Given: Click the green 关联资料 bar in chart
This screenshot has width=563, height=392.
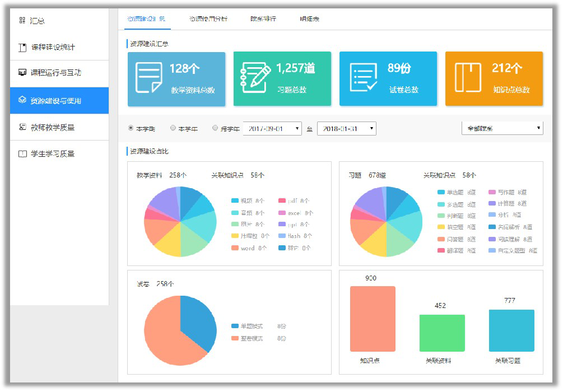Looking at the screenshot, I should 442,333.
